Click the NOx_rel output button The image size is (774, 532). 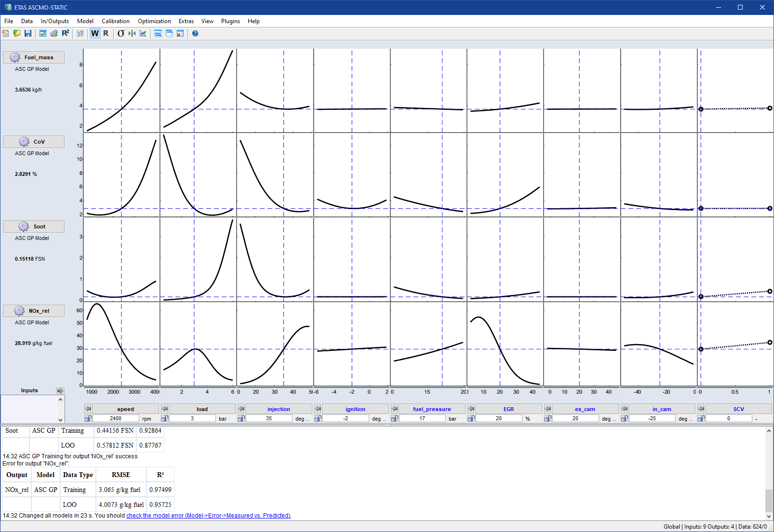(34, 311)
